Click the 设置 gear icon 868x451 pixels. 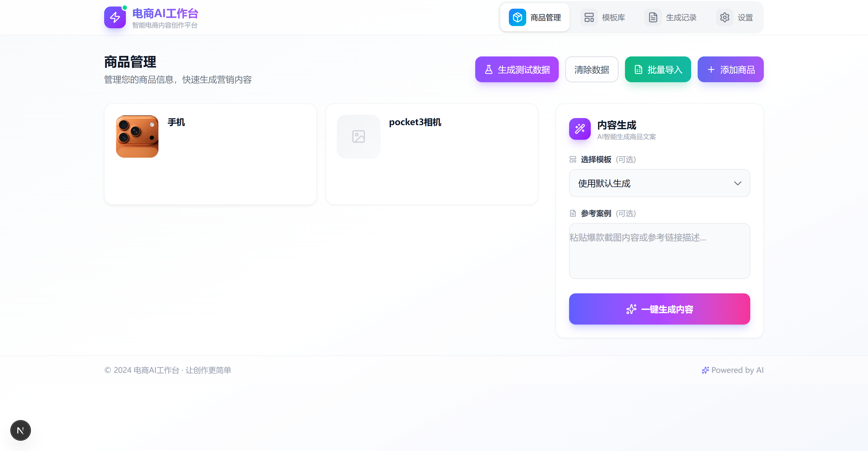pos(725,18)
